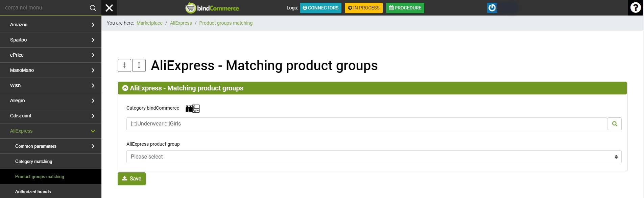Open the bindCommerce logo home link
Screen dimensions: 644x198
[x=212, y=8]
